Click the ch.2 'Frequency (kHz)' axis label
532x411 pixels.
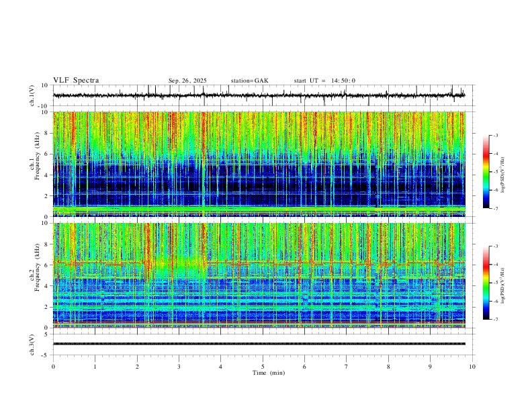click(x=38, y=267)
